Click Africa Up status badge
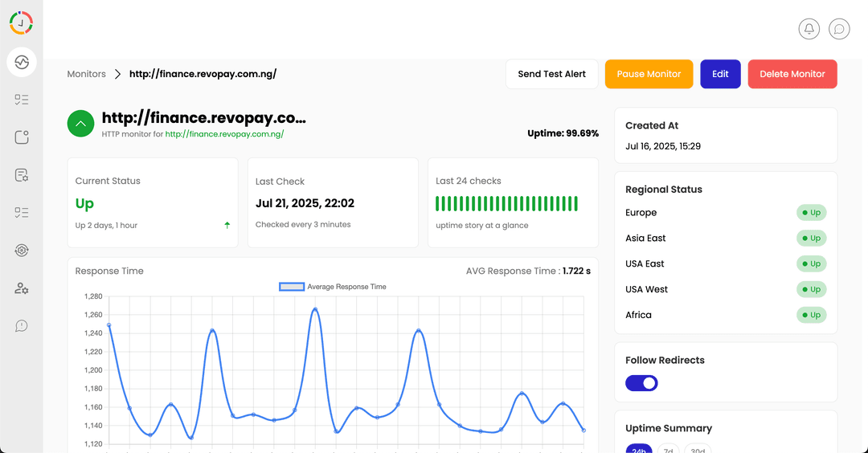This screenshot has height=453, width=868. (x=812, y=315)
